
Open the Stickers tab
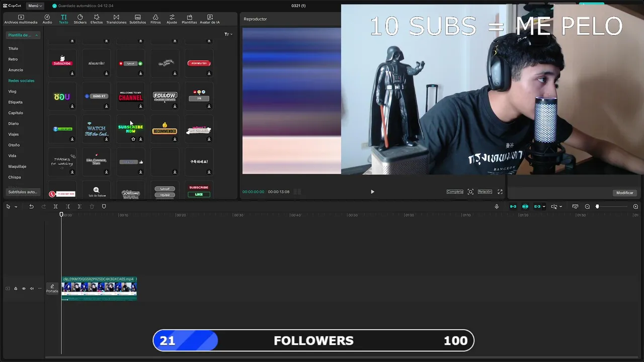coord(80,19)
